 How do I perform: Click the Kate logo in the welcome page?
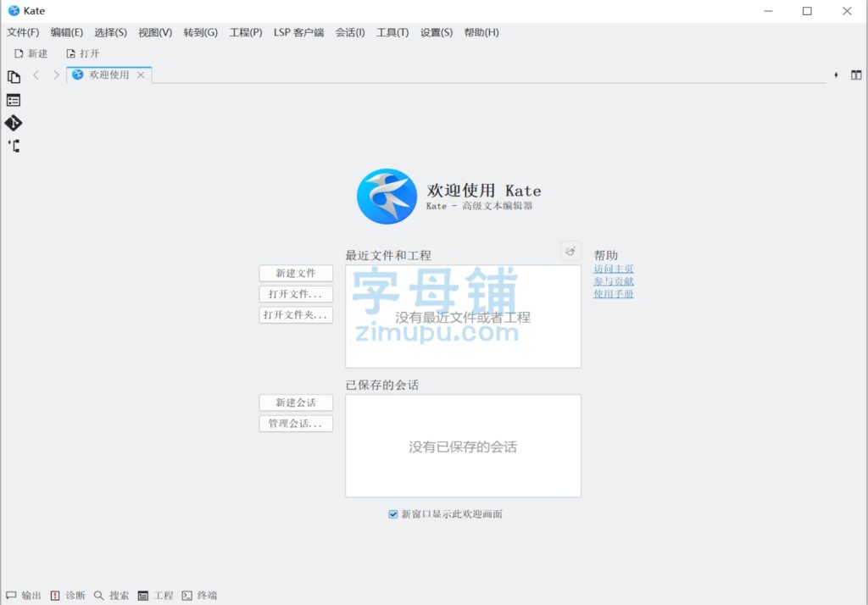tap(387, 197)
